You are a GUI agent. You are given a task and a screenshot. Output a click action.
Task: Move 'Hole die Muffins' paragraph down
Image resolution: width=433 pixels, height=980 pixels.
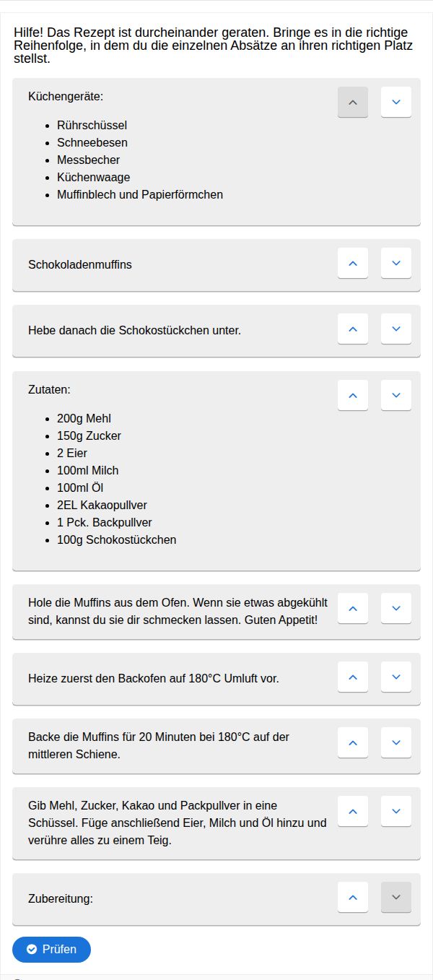click(396, 608)
